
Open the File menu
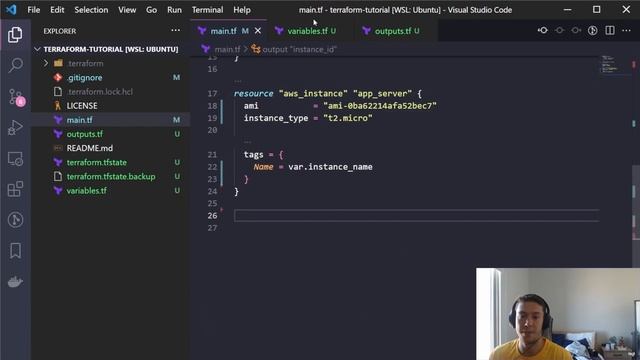pyautogui.click(x=33, y=10)
